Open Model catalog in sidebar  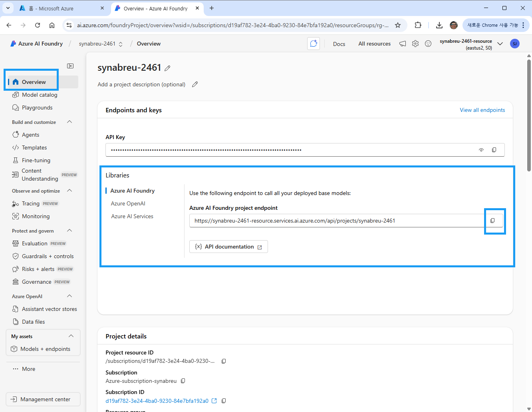click(x=40, y=95)
